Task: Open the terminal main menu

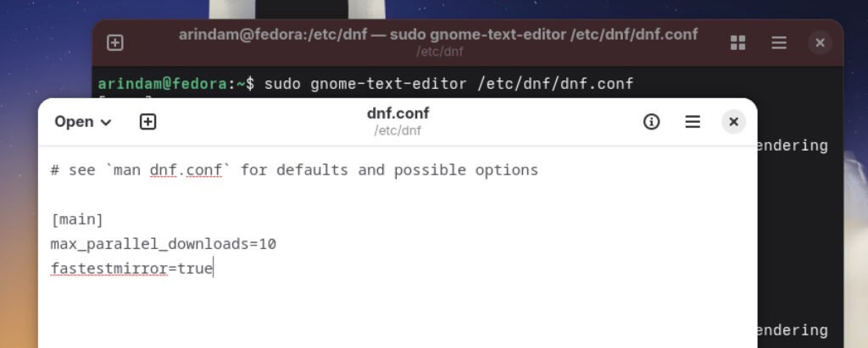Action: tap(778, 42)
